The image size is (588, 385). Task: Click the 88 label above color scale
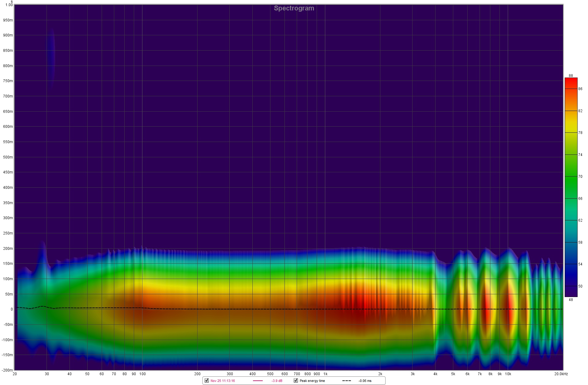click(571, 75)
